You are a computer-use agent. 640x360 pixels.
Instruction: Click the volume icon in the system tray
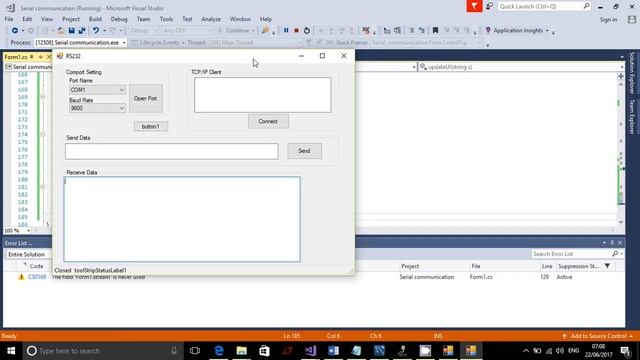tap(560, 351)
